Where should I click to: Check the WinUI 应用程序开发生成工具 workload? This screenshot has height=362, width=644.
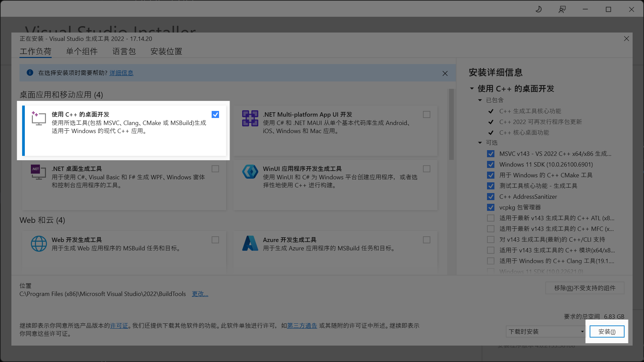pos(427,169)
